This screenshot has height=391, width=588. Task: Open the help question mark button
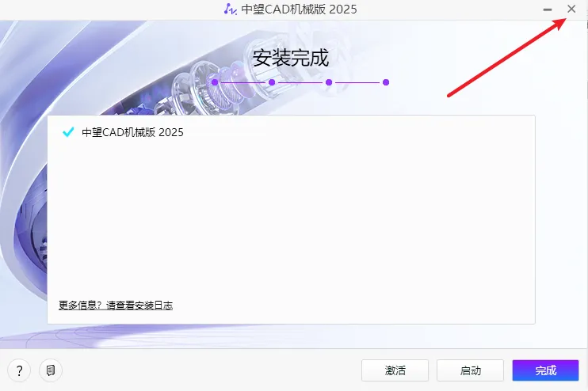coord(19,370)
